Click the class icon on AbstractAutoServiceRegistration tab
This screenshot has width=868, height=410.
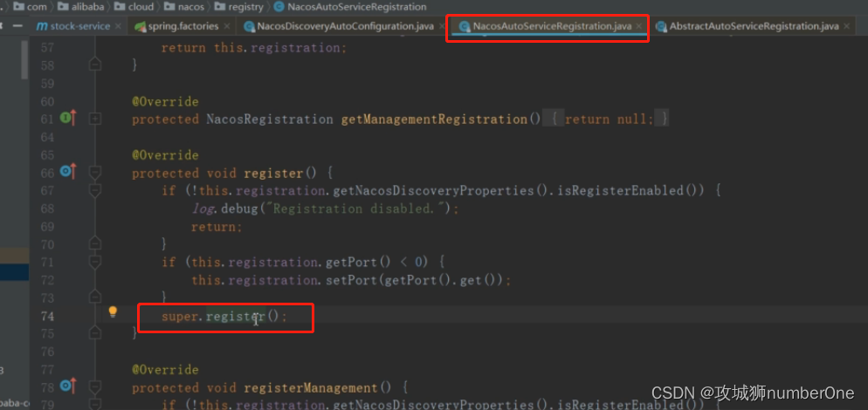tap(660, 26)
